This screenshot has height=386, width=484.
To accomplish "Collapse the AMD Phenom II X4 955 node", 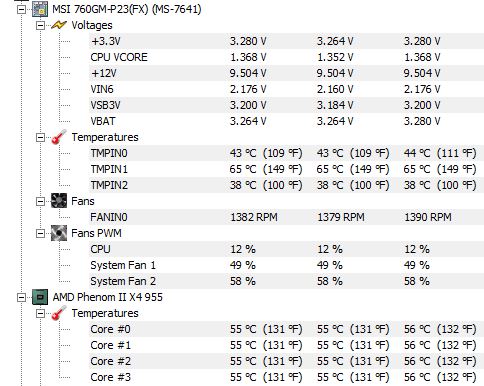I will (x=21, y=297).
